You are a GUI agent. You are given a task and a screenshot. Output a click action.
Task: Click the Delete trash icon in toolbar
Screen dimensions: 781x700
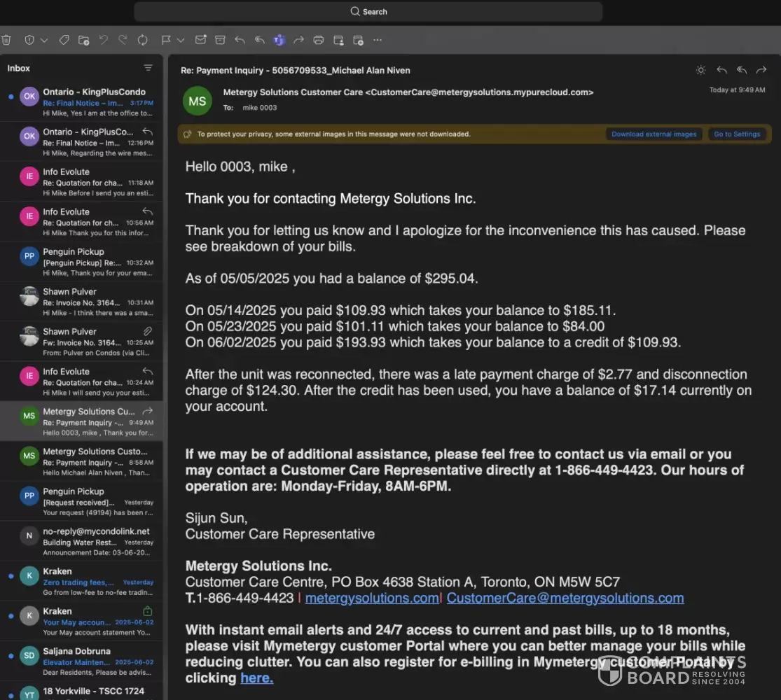pos(6,40)
